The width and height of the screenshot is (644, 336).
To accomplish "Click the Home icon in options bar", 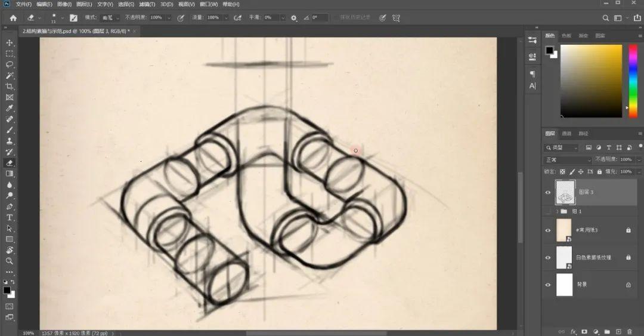I will (13, 18).
